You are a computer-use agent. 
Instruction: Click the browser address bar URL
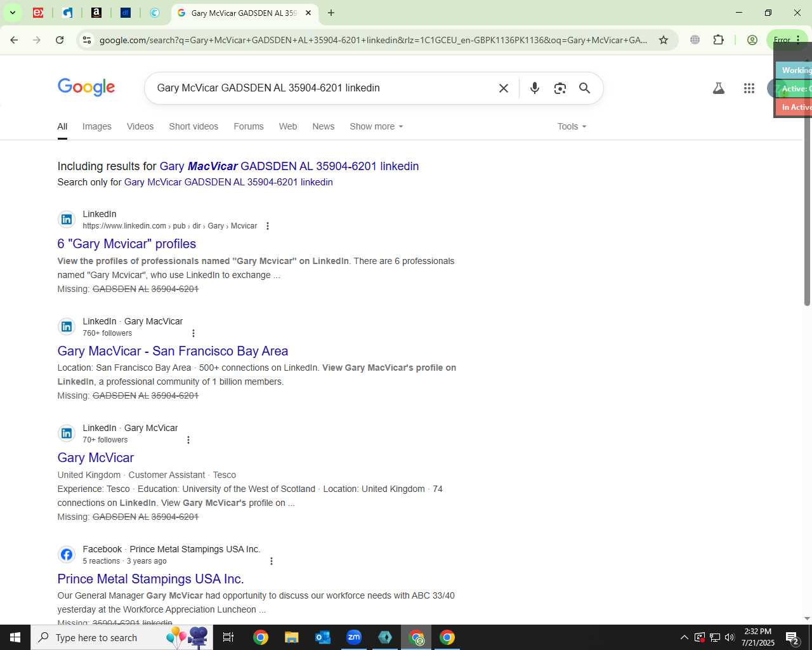[x=373, y=40]
